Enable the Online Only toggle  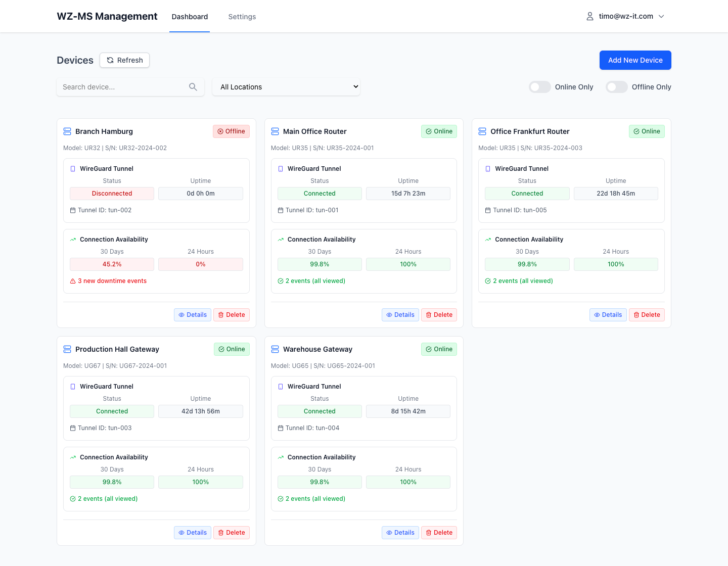(x=539, y=87)
